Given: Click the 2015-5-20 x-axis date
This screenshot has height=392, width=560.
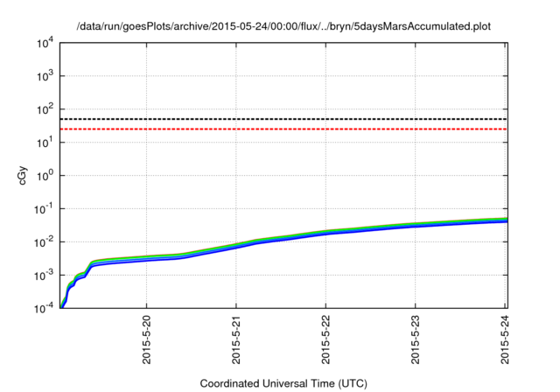Looking at the screenshot, I should point(147,339).
